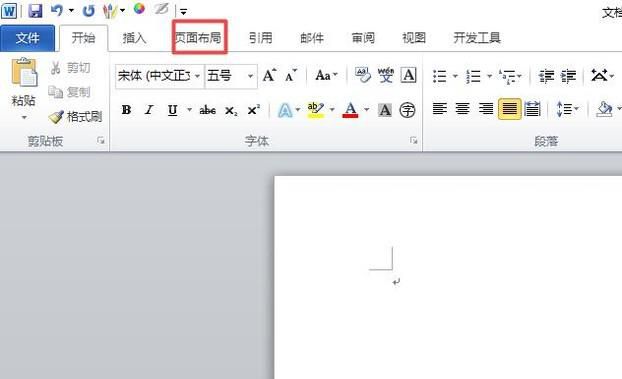Click the Enclose Characters 字 icon
This screenshot has width=622, height=379.
coord(407,110)
